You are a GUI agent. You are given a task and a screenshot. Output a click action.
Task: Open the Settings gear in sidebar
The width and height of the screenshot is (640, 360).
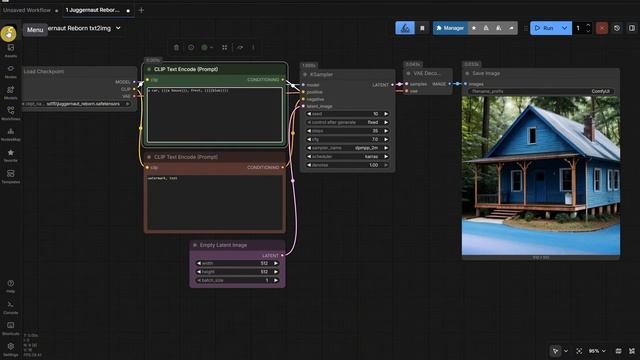[11, 349]
